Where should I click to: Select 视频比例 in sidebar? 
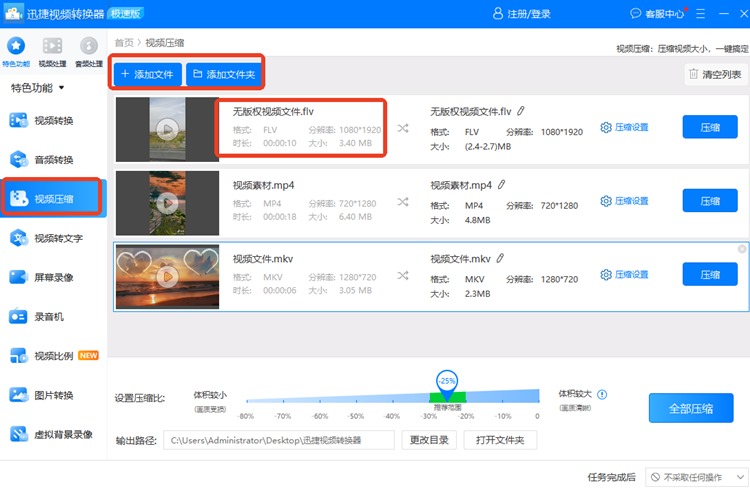click(x=53, y=355)
